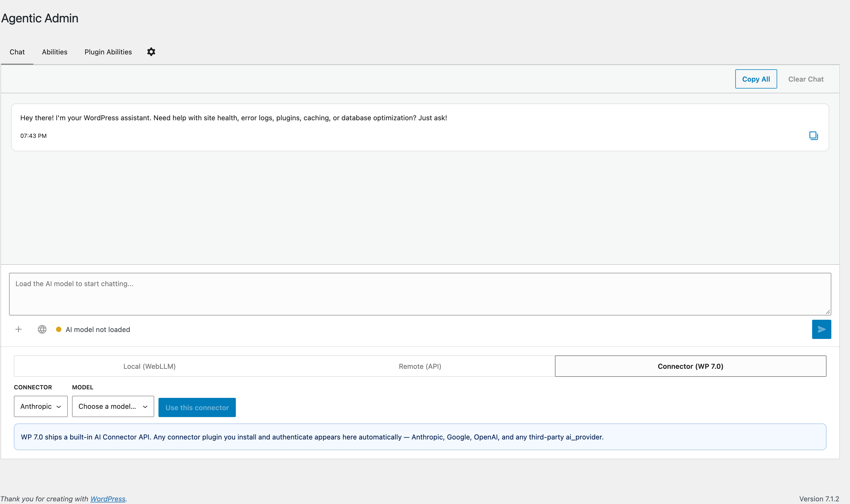The height and width of the screenshot is (504, 850).
Task: Click Clear Chat
Action: tap(805, 79)
